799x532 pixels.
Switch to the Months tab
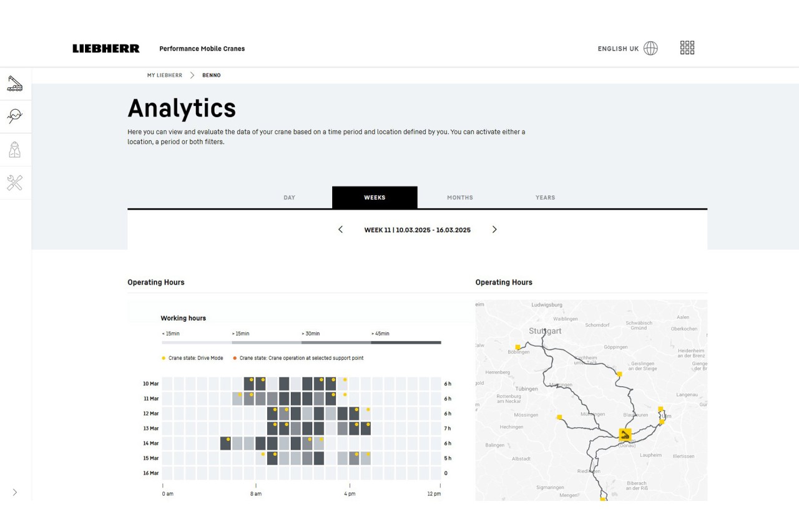(459, 198)
